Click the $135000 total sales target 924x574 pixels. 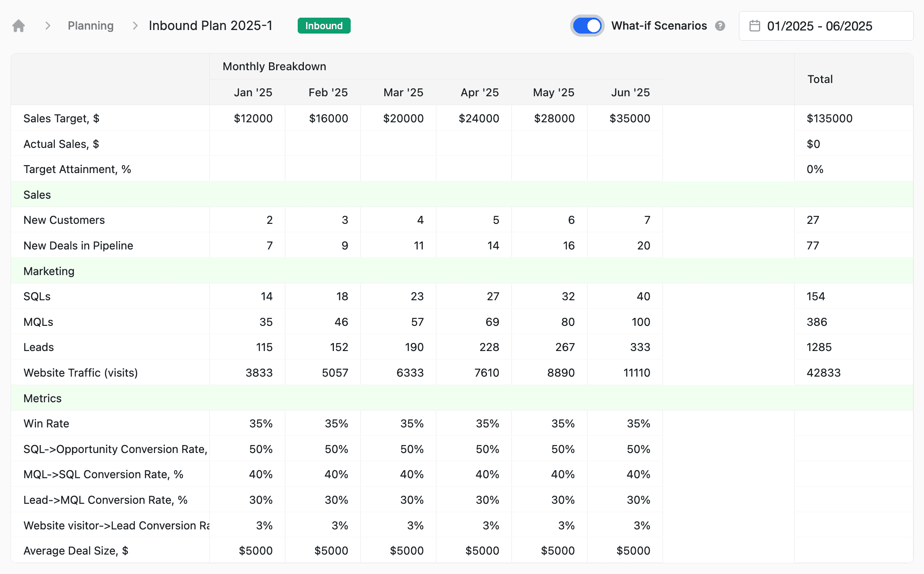tap(829, 118)
